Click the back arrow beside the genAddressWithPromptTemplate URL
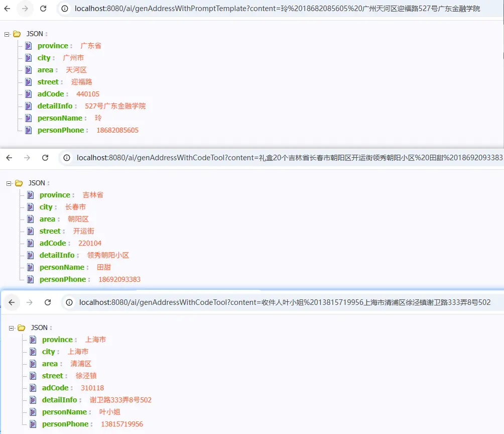This screenshot has height=434, width=504. (8, 9)
